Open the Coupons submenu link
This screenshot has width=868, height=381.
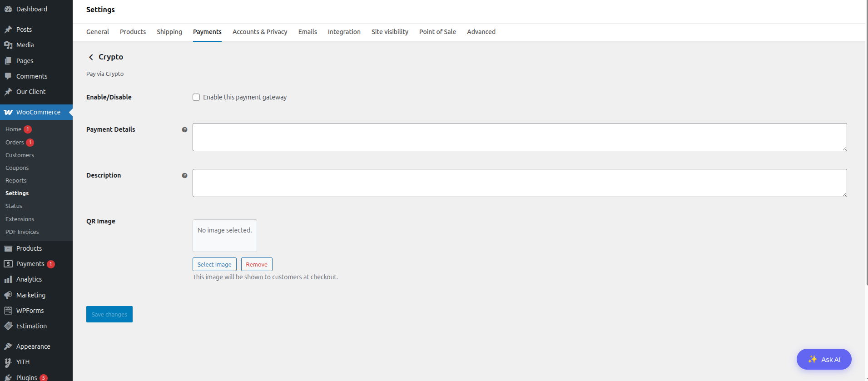[17, 168]
